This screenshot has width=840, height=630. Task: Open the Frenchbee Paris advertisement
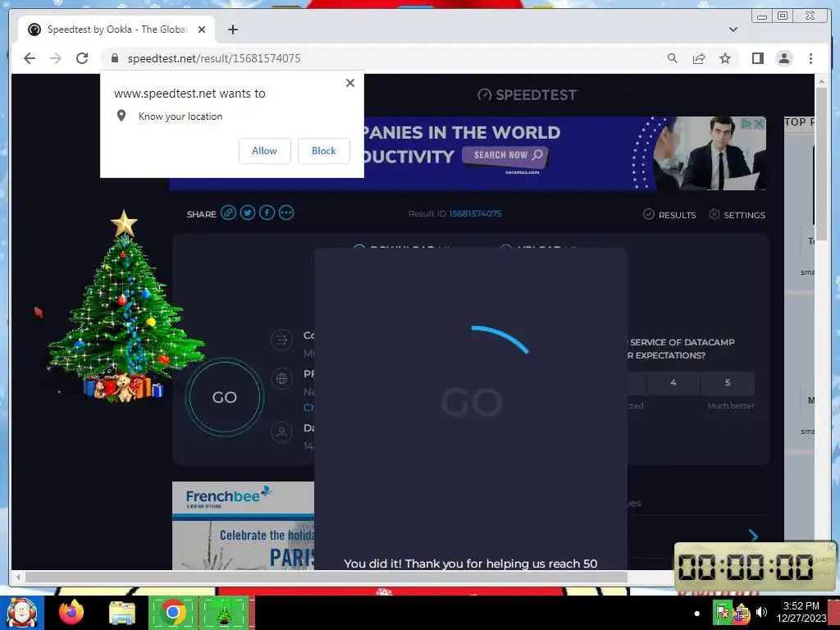243,526
